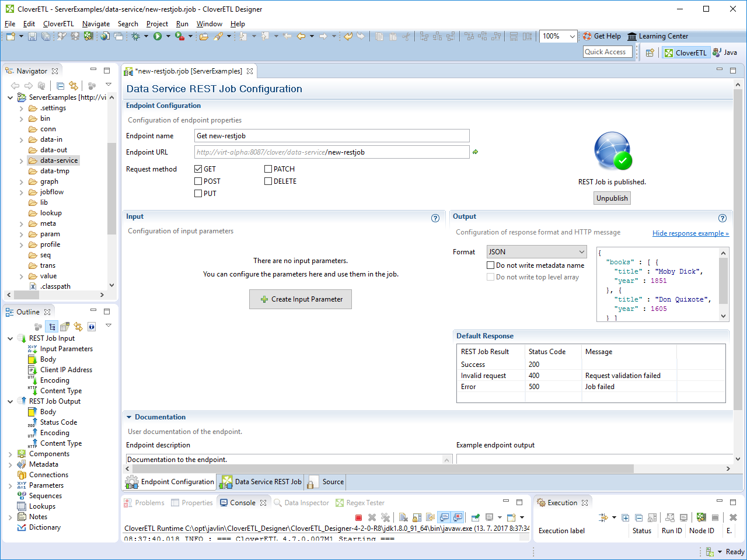The image size is (747, 560).
Task: Click the Unpublish button
Action: point(612,198)
